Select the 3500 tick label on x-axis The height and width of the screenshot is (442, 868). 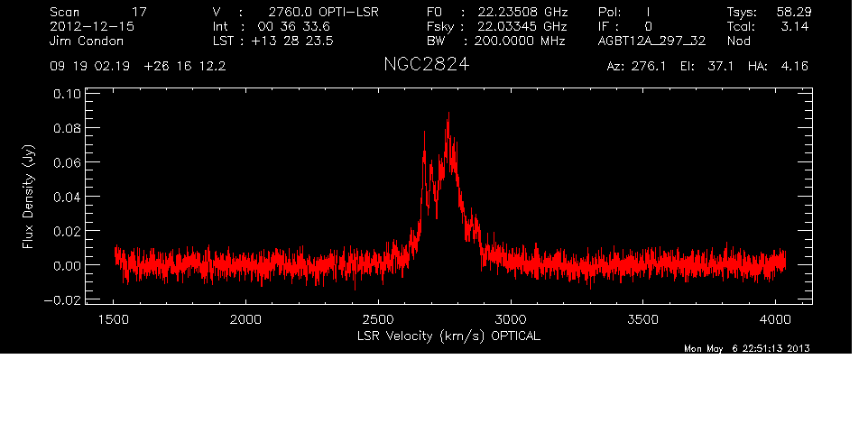(x=642, y=319)
